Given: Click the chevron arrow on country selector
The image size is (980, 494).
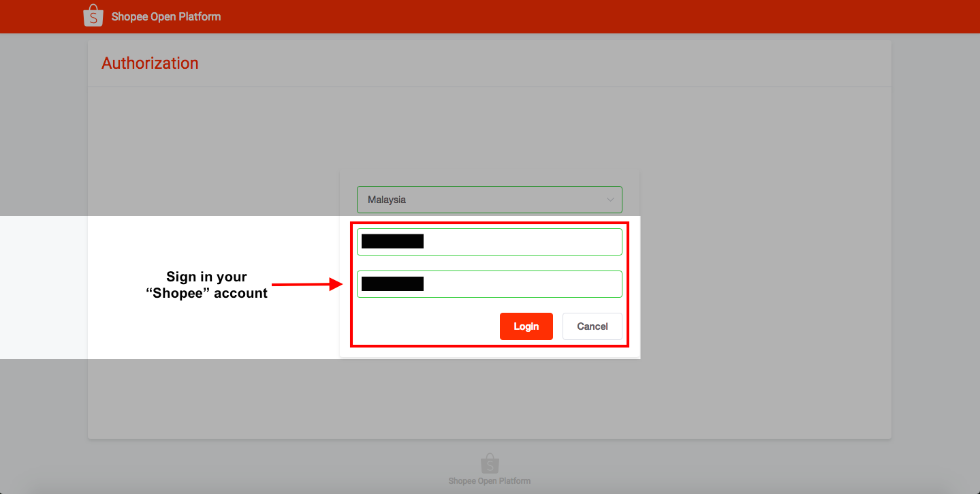Looking at the screenshot, I should pyautogui.click(x=610, y=200).
